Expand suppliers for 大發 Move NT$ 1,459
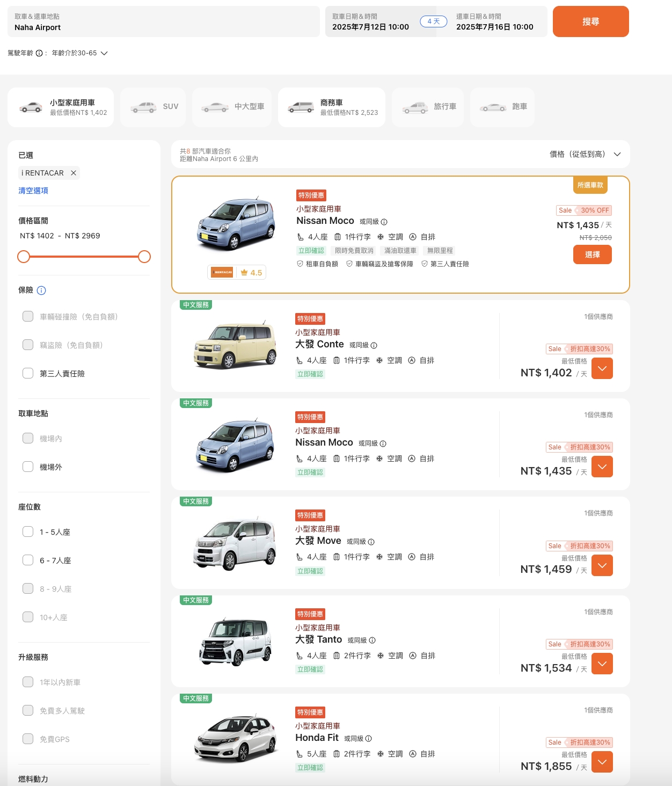The width and height of the screenshot is (672, 786). [602, 565]
